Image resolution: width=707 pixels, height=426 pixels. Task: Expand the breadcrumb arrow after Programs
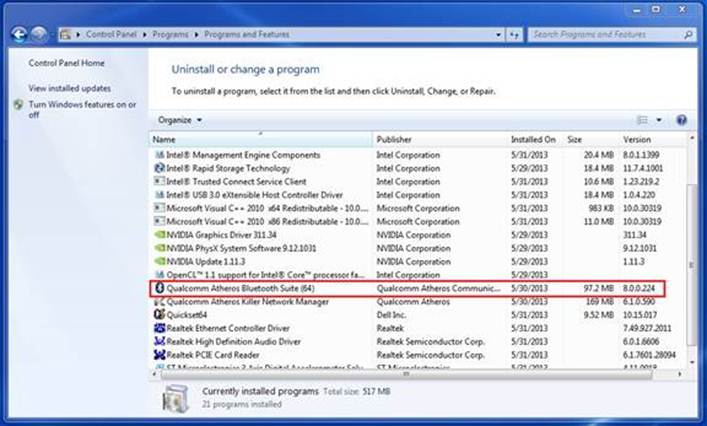[197, 35]
